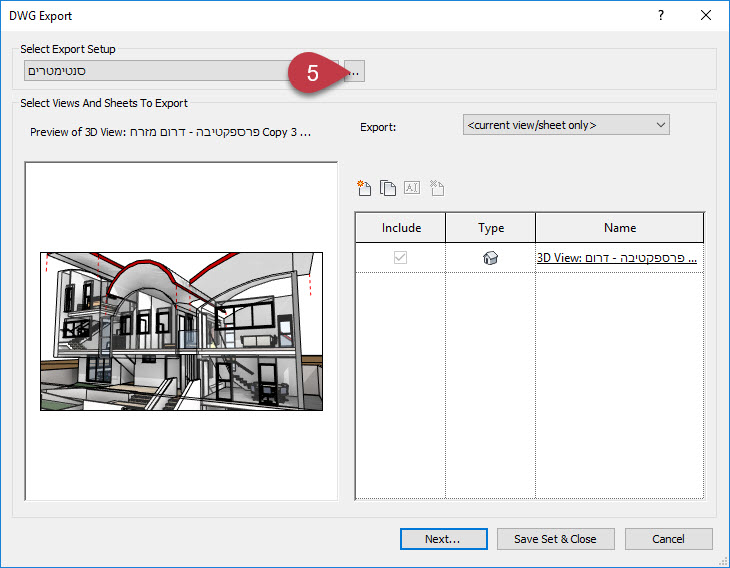
Task: Click the Rename Set icon
Action: [412, 188]
